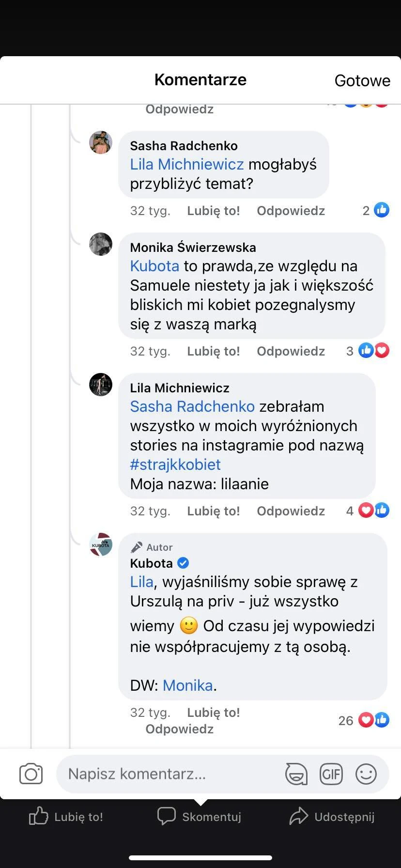The width and height of the screenshot is (401, 868).
Task: Like Monika Świerzewska's comment with Lubię to!
Action: point(213,351)
